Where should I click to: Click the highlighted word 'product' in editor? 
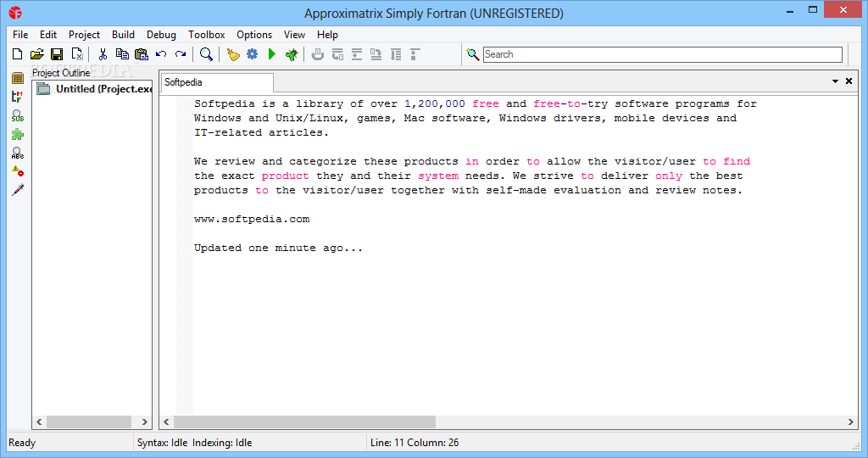[285, 176]
